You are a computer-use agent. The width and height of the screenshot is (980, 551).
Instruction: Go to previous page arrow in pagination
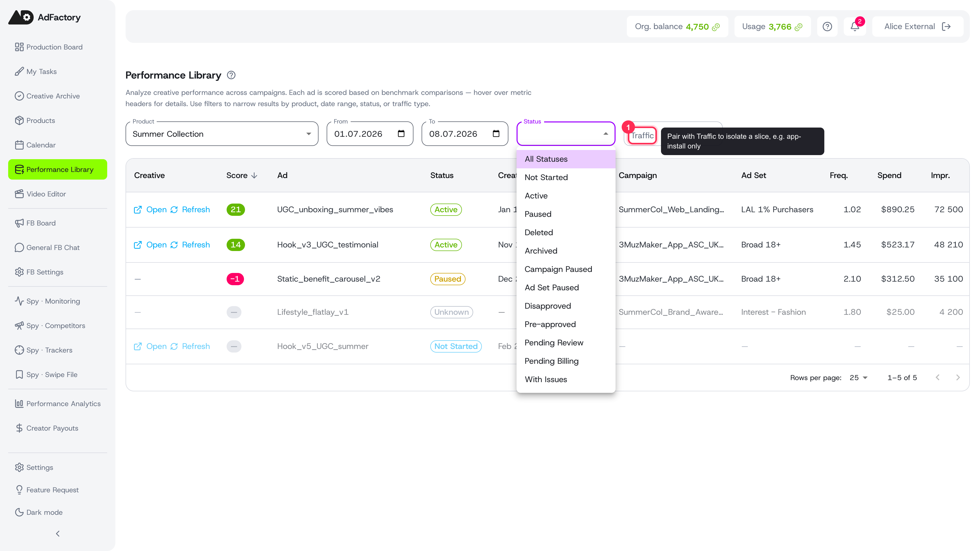tap(938, 378)
